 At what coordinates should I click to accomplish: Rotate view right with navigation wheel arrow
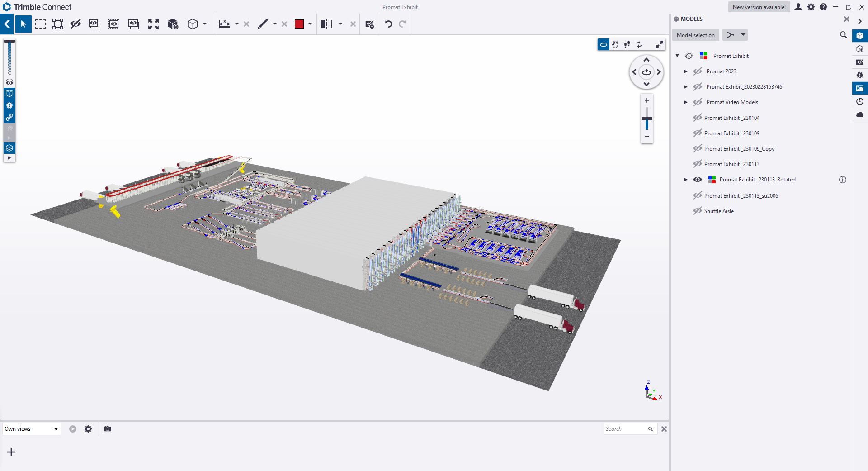[659, 72]
